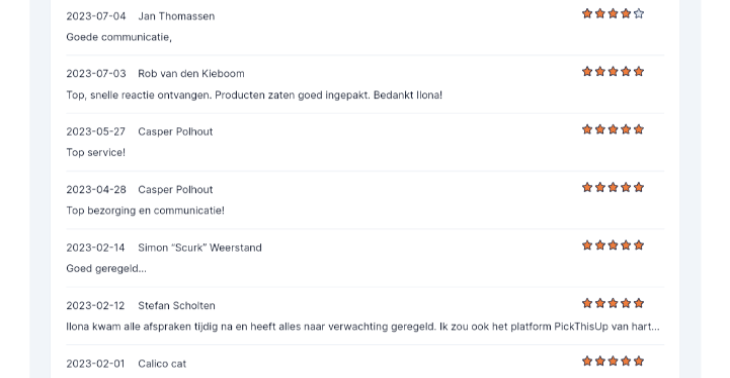Click the review text "Top service!"

(x=96, y=153)
